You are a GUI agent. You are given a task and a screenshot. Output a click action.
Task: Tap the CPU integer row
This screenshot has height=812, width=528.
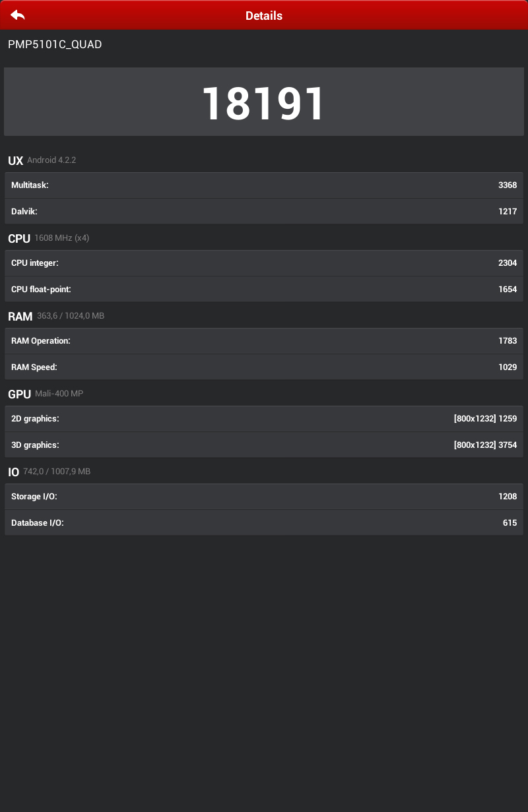click(264, 263)
